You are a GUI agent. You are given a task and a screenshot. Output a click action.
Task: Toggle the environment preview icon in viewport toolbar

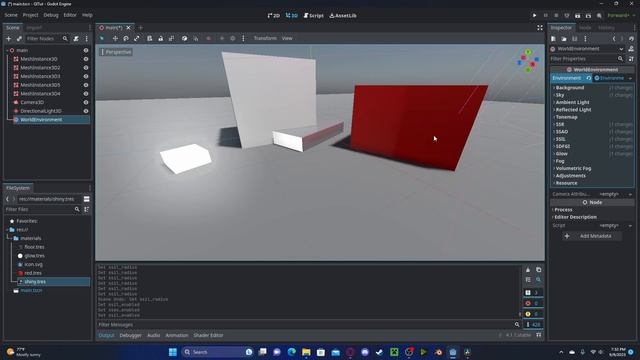[233, 38]
